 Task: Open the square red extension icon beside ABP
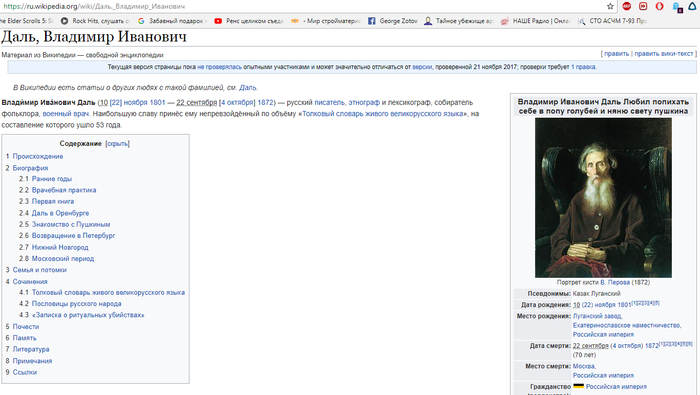(x=643, y=6)
